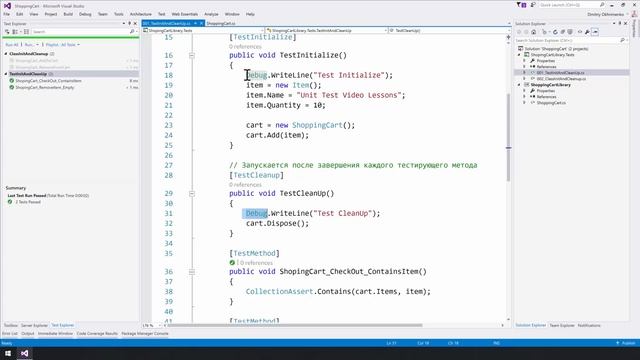
Task: Pin the Test Explorer panel
Action: pyautogui.click(x=129, y=24)
